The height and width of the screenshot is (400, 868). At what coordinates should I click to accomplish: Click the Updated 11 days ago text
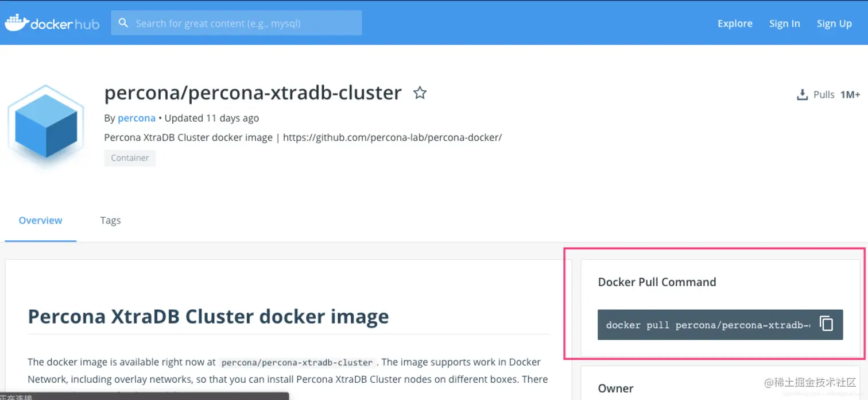coord(212,118)
